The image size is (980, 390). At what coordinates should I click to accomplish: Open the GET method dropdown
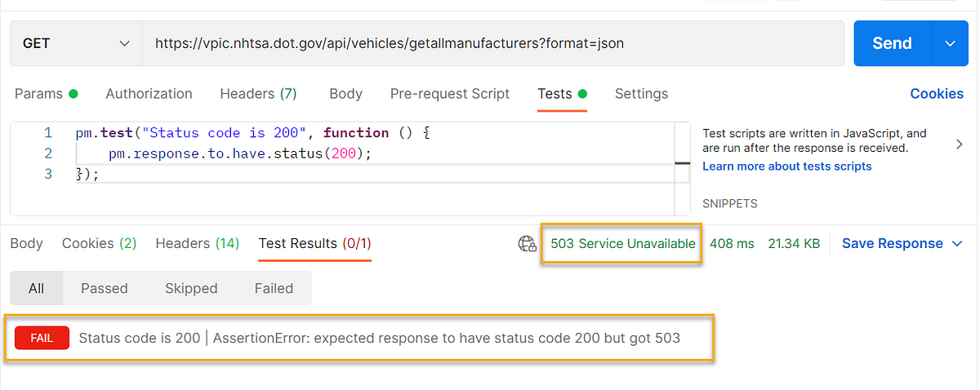point(76,43)
